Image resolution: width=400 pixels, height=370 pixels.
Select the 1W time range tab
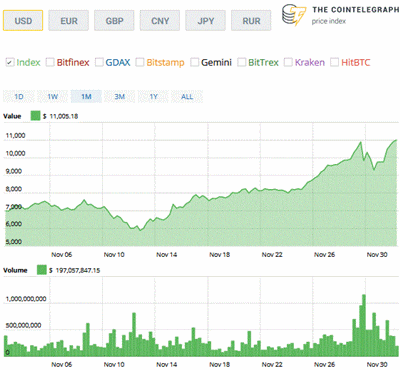(x=53, y=97)
